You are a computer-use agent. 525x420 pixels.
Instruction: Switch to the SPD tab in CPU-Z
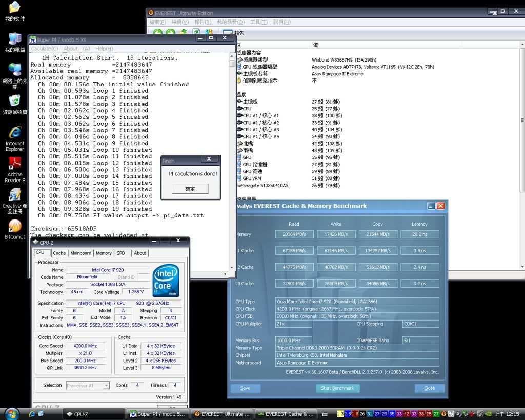(121, 253)
